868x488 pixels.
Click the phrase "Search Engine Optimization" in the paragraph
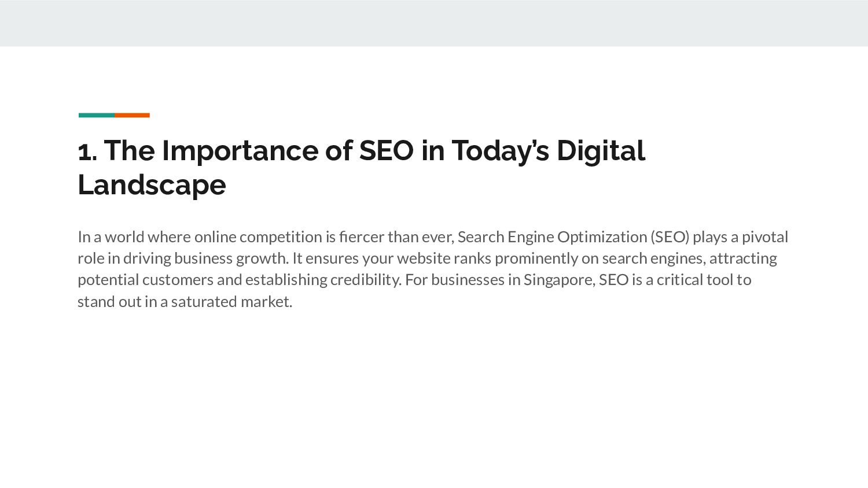tap(552, 237)
